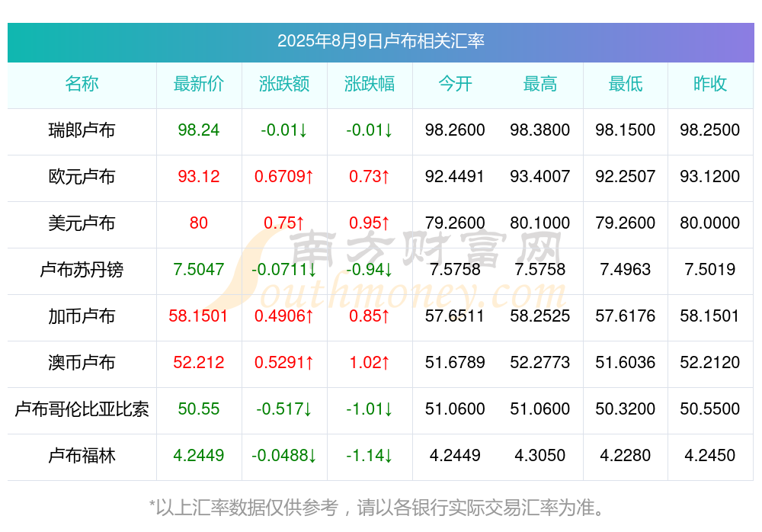
Task: Click the row name '卢布哥伦比亚比索'
Action: 82,409
